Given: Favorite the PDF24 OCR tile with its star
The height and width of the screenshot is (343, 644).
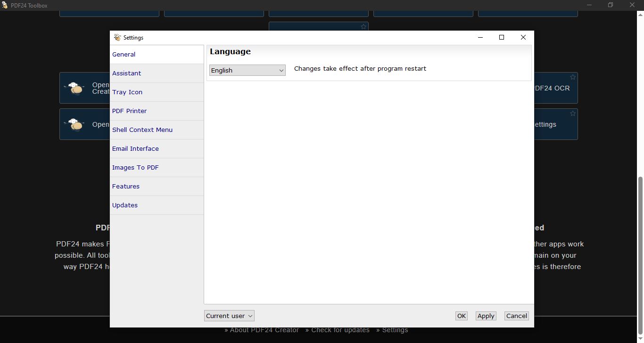Looking at the screenshot, I should point(573,77).
